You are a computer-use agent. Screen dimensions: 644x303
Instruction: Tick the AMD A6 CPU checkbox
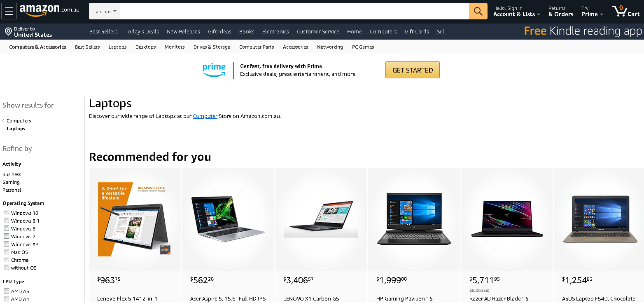(x=6, y=291)
